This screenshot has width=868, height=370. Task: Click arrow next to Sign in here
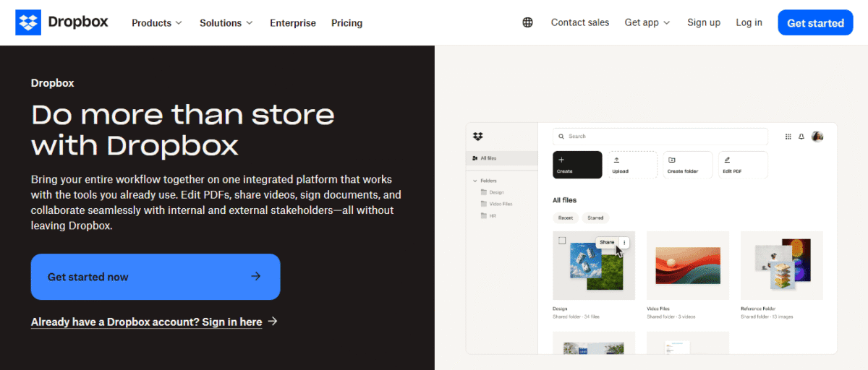273,322
